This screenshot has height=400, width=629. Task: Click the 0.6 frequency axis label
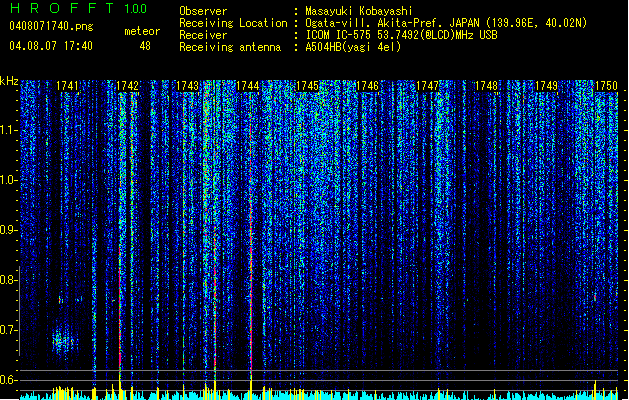pos(7,380)
